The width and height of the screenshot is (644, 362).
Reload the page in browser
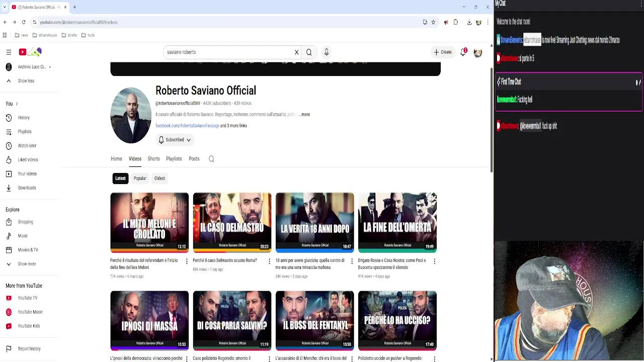23,22
